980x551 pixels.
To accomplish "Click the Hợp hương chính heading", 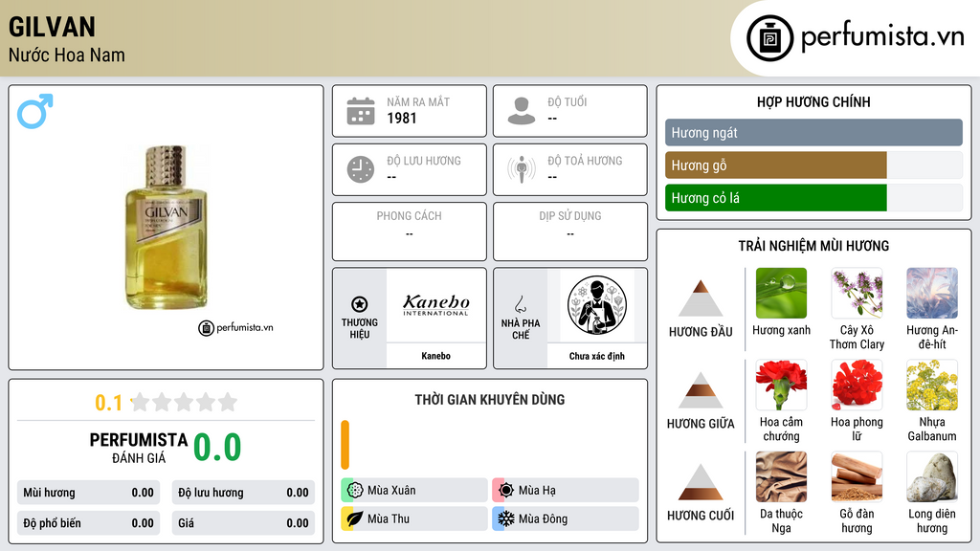I will point(813,101).
